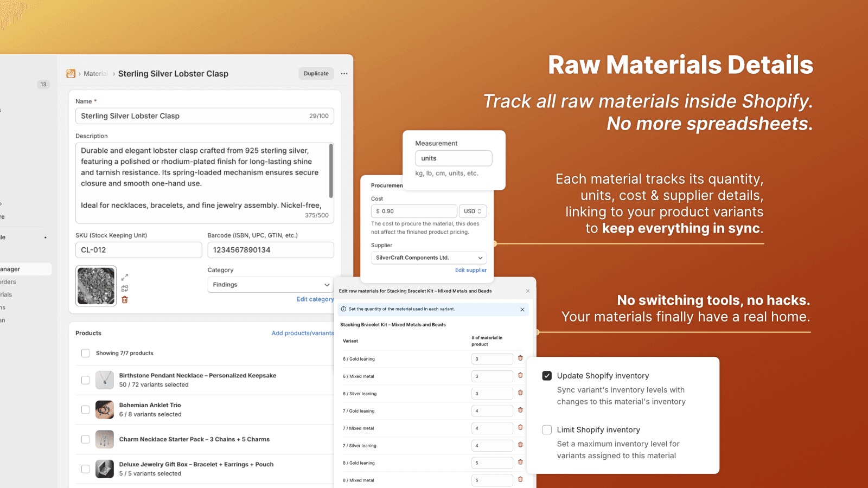This screenshot has width=868, height=488.
Task: Open the ellipsis menu next to Duplicate
Action: pyautogui.click(x=344, y=73)
